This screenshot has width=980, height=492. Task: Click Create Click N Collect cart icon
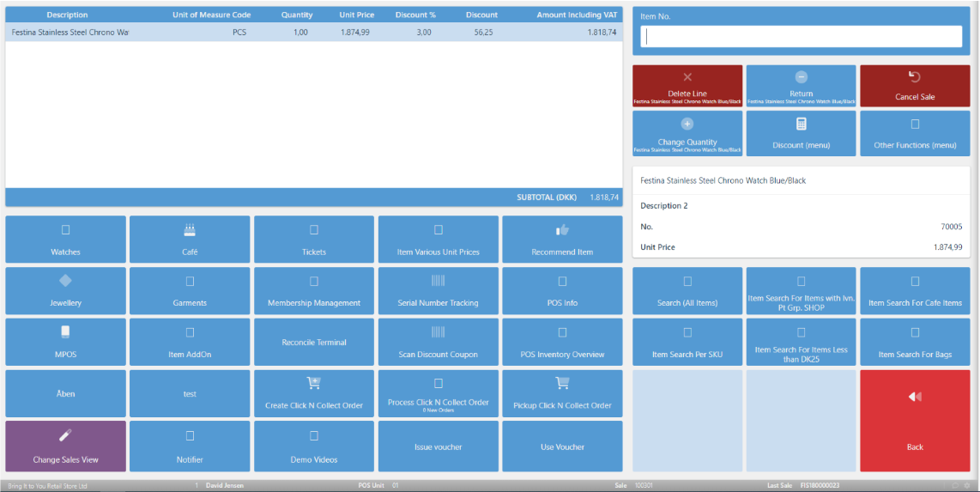(x=314, y=383)
